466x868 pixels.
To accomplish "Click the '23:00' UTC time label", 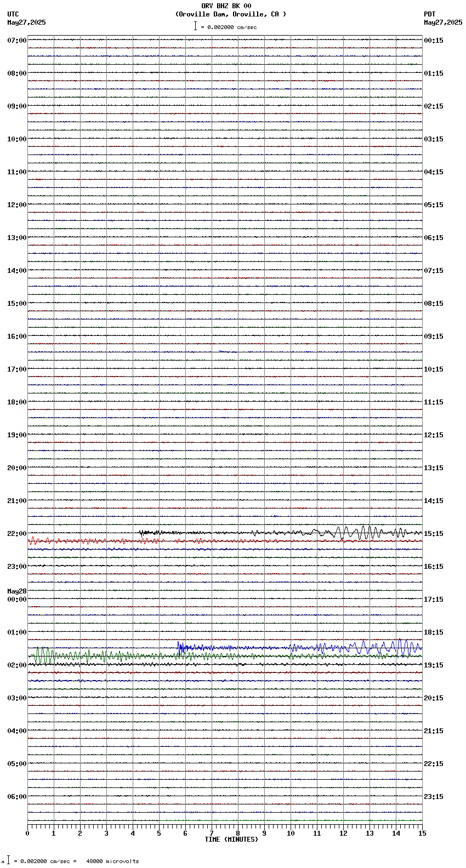I will tap(17, 567).
